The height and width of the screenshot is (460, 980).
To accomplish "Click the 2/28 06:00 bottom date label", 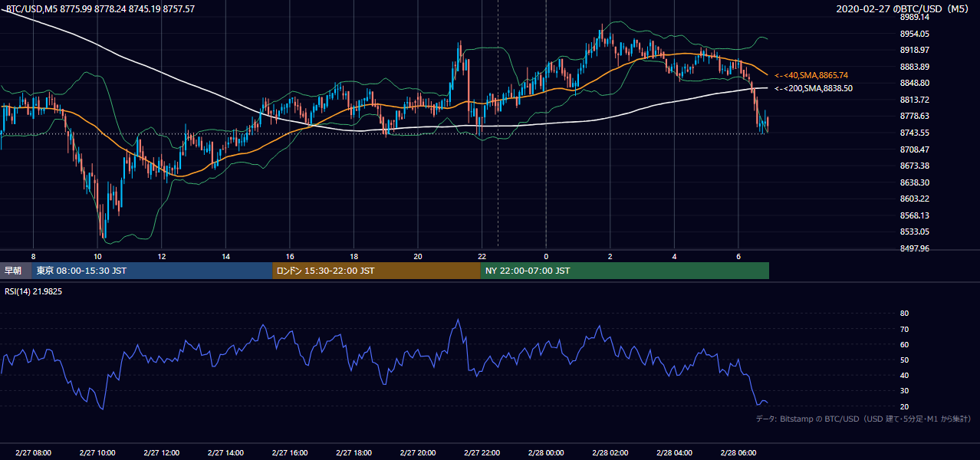I will tap(738, 452).
